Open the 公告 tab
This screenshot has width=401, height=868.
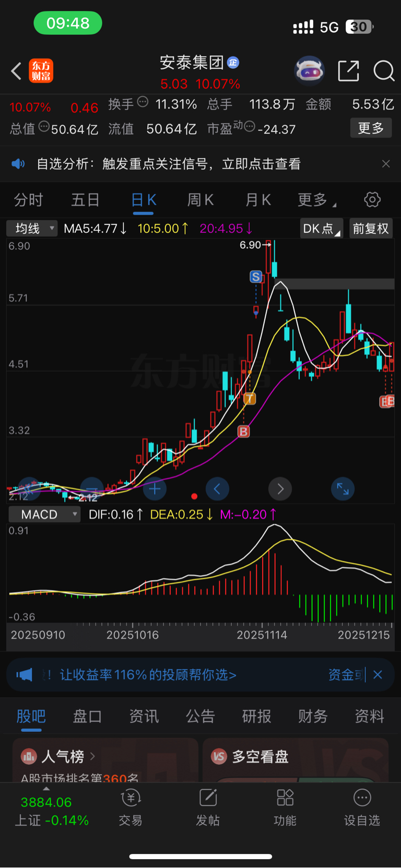pos(200,717)
